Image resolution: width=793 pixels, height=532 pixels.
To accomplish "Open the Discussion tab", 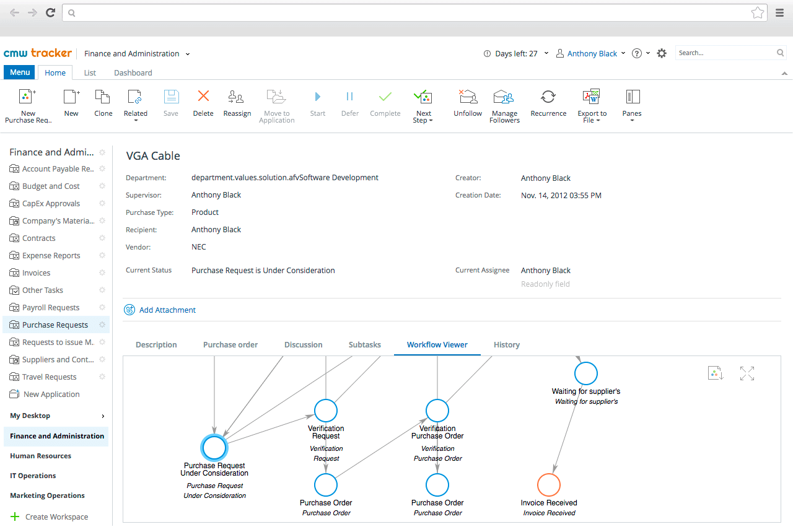I will click(303, 344).
